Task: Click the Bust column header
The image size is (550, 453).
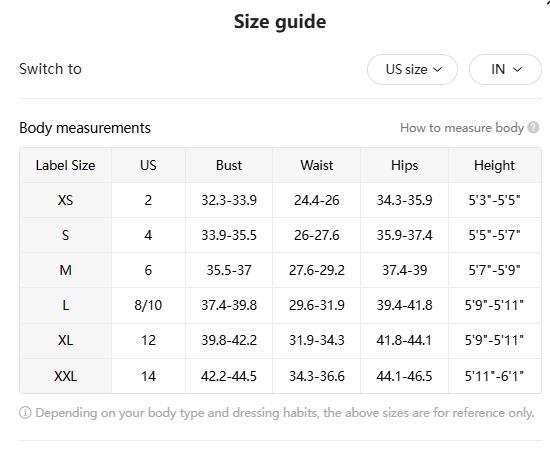Action: [229, 165]
